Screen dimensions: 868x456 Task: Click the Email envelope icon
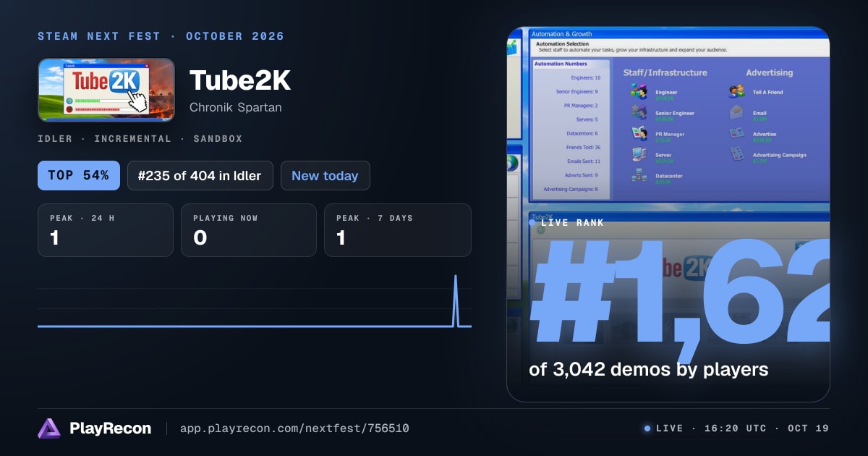[x=736, y=112]
